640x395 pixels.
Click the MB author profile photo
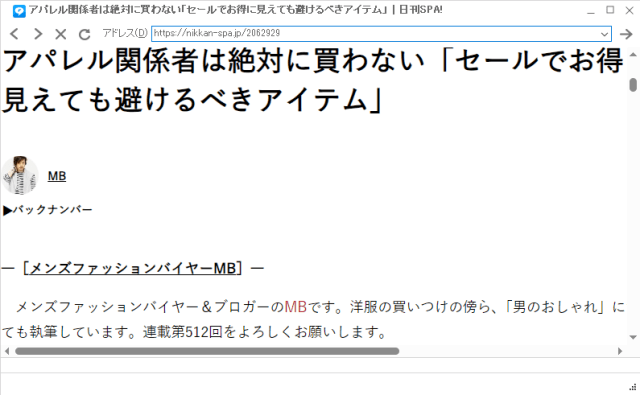(20, 175)
